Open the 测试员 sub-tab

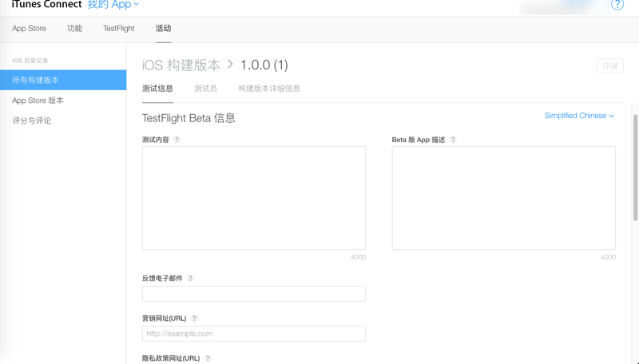click(205, 89)
